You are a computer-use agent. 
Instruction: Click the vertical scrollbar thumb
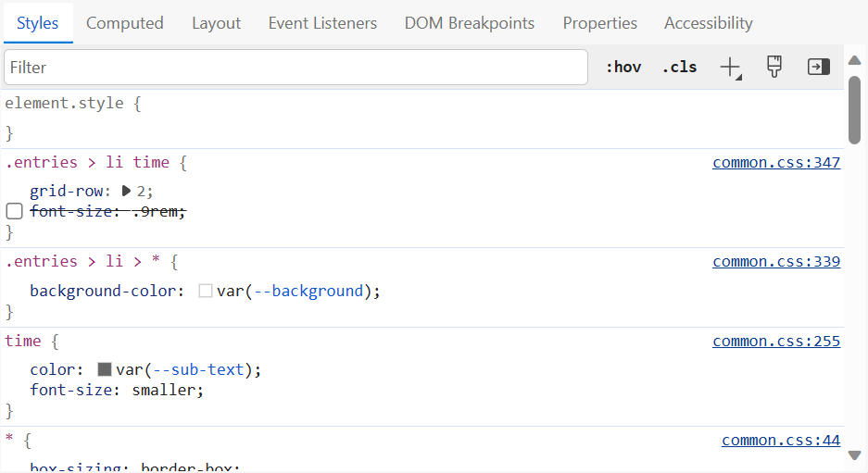pos(855,109)
